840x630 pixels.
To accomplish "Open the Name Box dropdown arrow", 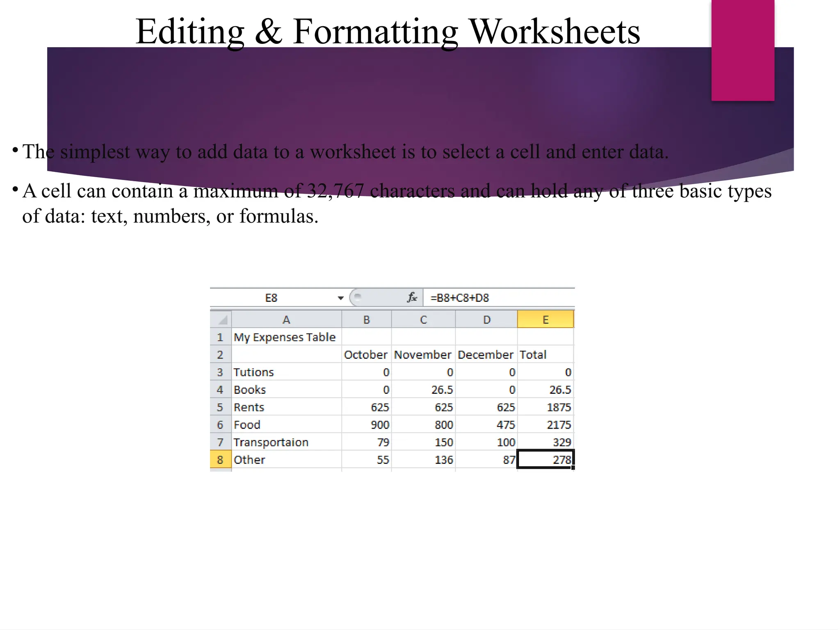I will (x=340, y=298).
